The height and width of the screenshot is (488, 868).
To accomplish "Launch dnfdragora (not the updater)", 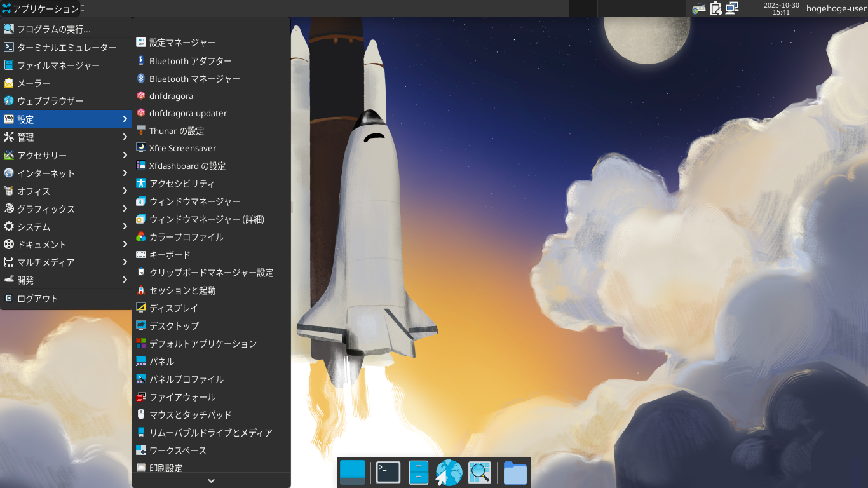I will (x=212, y=96).
